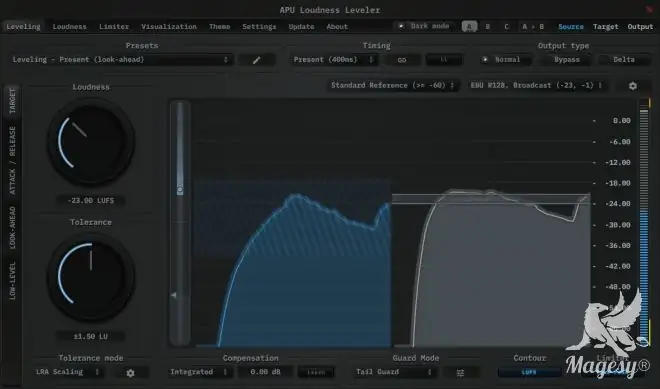Image resolution: width=660 pixels, height=389 pixels.
Task: Click the vertical gain slider handle
Action: point(180,190)
